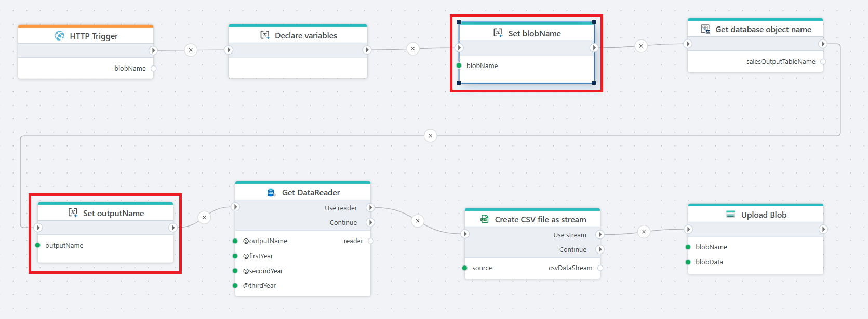Click the @firstYear input port
The width and height of the screenshot is (868, 319).
[235, 256]
